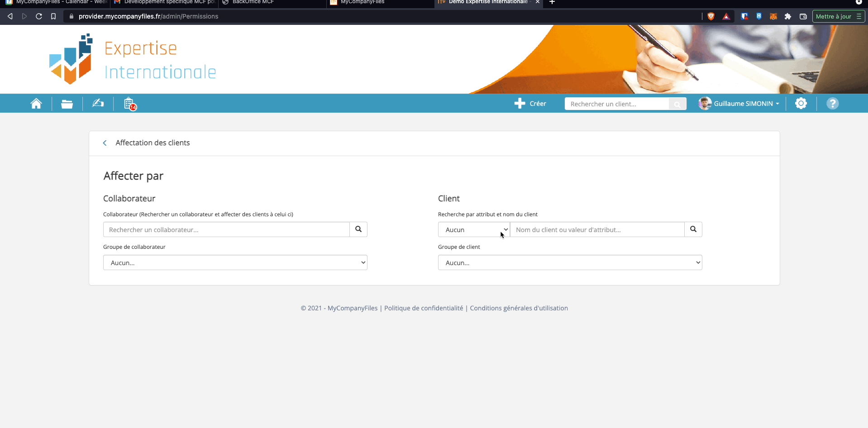The width and height of the screenshot is (868, 428).
Task: Open the signature pen icon
Action: click(98, 104)
